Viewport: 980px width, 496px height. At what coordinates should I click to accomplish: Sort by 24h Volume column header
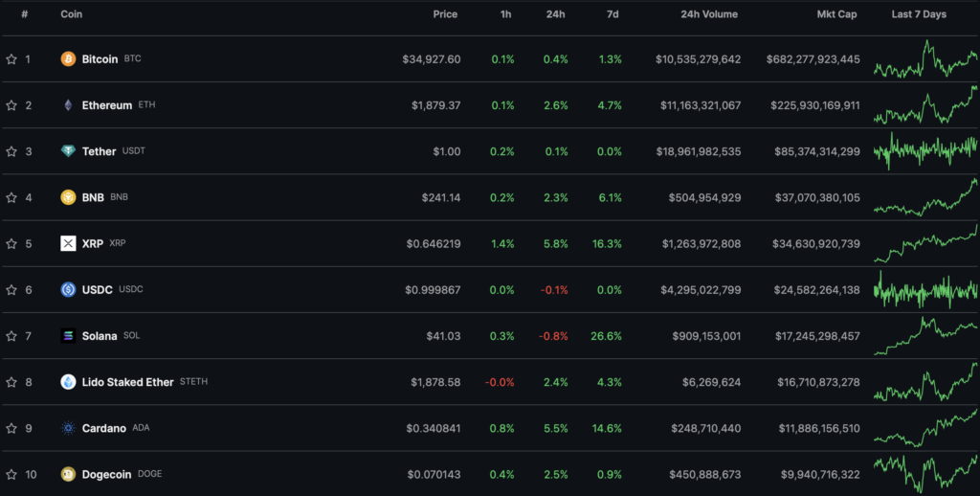click(x=711, y=14)
